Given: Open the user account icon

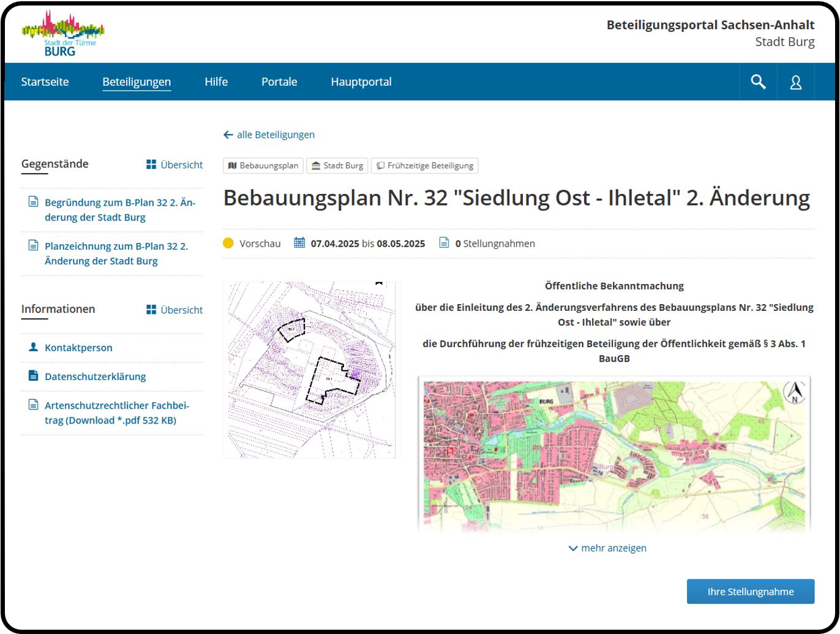Looking at the screenshot, I should pyautogui.click(x=796, y=82).
